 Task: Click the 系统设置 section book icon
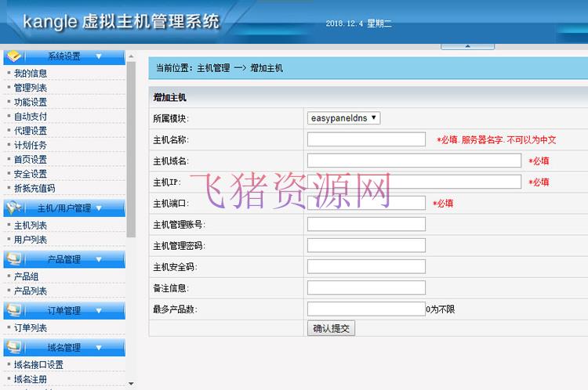click(x=14, y=56)
